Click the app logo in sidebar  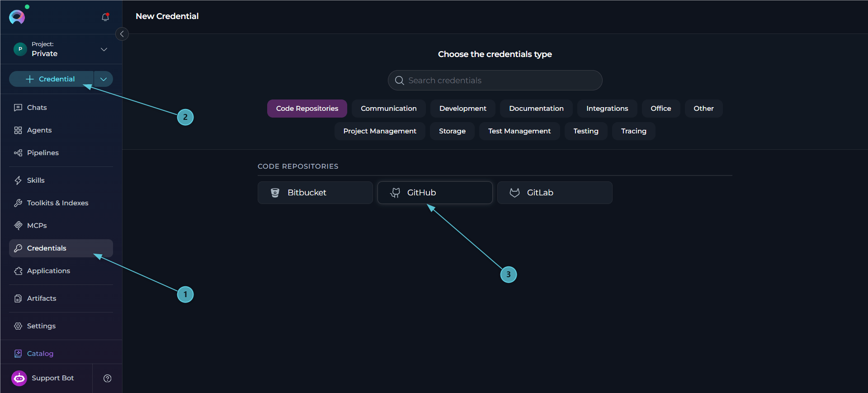pyautogui.click(x=17, y=17)
